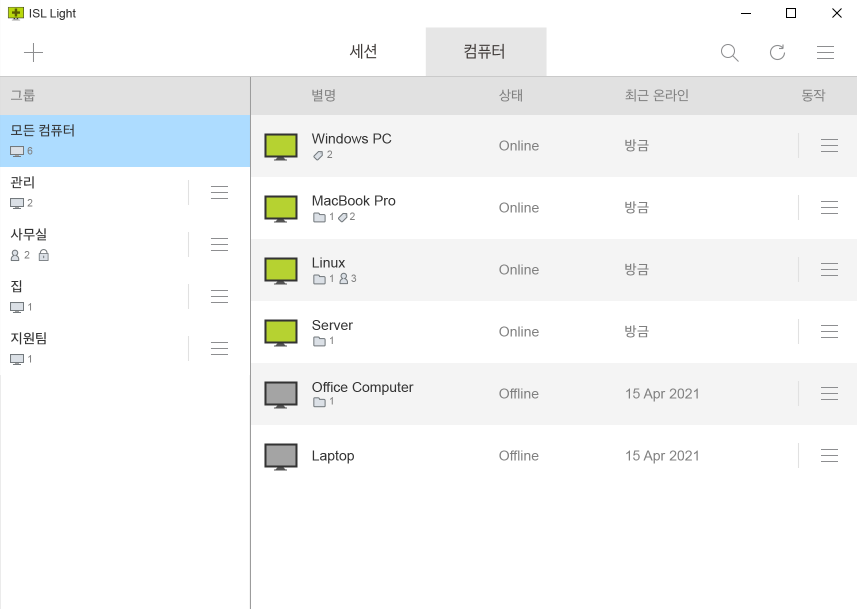The height and width of the screenshot is (609, 857).
Task: Click the Offline status of Office Computer
Action: point(519,394)
